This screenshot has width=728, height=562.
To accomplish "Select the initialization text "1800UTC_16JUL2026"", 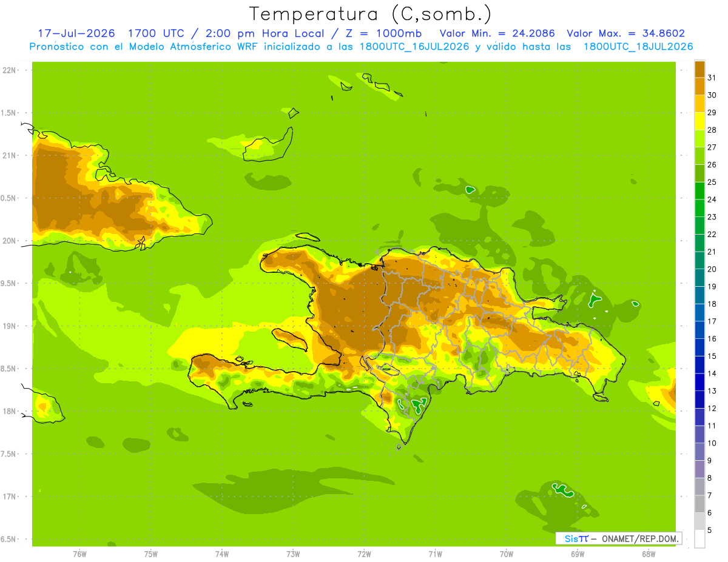I will (x=414, y=47).
